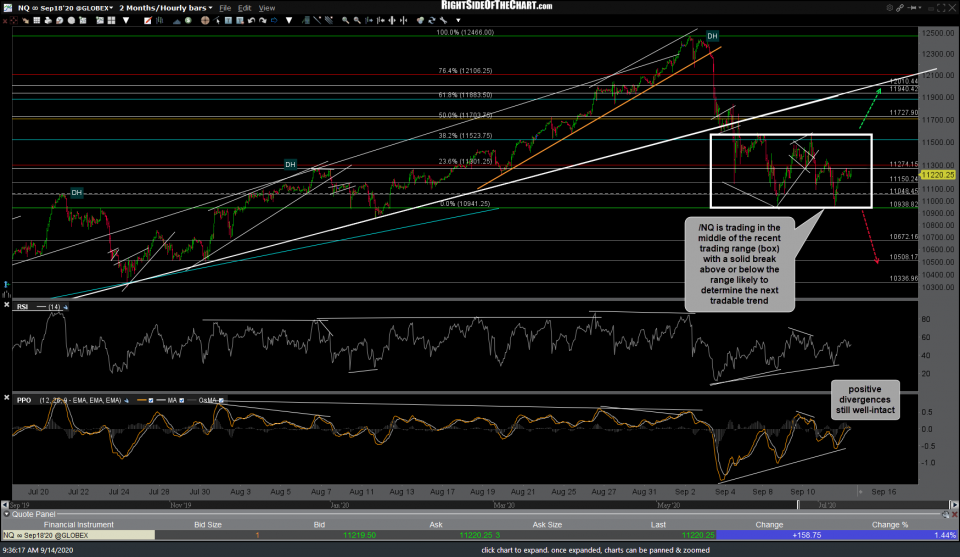The width and height of the screenshot is (960, 557).
Task: Open the 2 Months/Hourly bars dropdown
Action: pos(165,8)
